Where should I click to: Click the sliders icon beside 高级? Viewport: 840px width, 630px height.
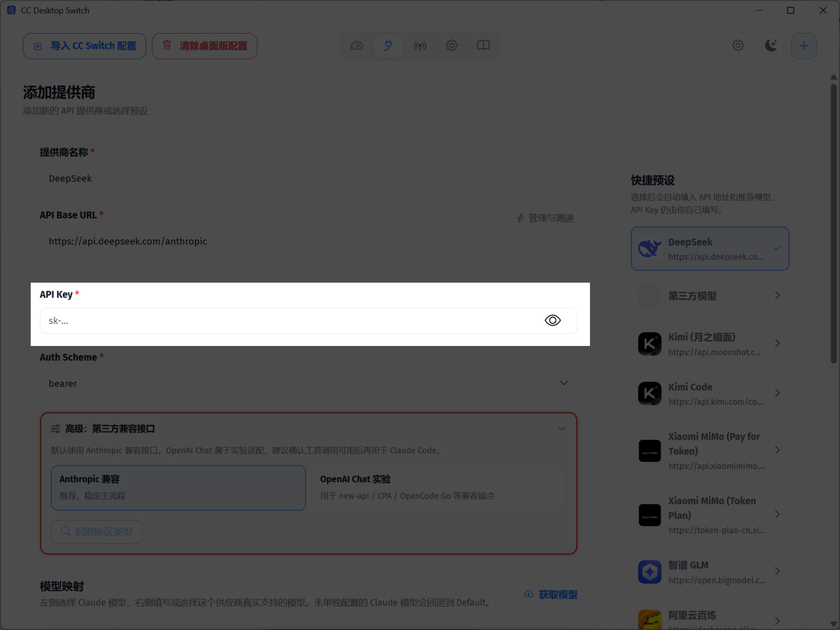(55, 428)
